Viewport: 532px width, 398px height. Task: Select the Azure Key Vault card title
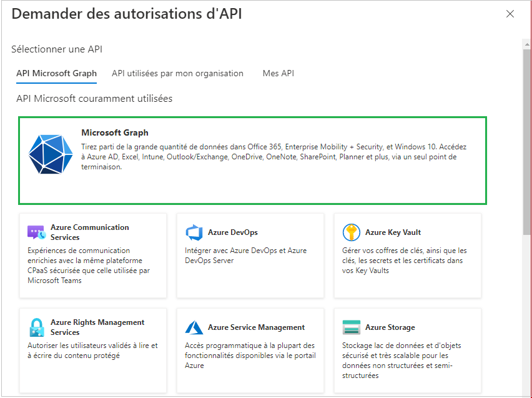point(393,232)
